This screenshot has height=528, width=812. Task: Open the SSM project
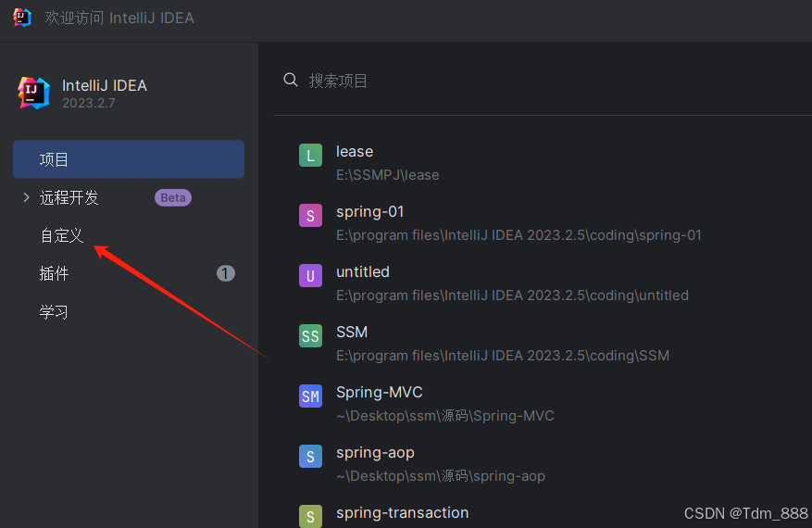coord(352,332)
